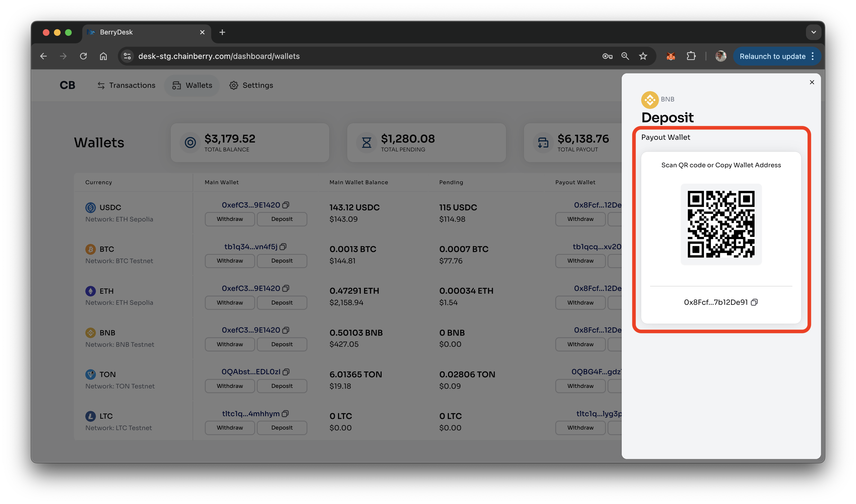Click the URL address field
This screenshot has width=856, height=504.
click(x=340, y=56)
